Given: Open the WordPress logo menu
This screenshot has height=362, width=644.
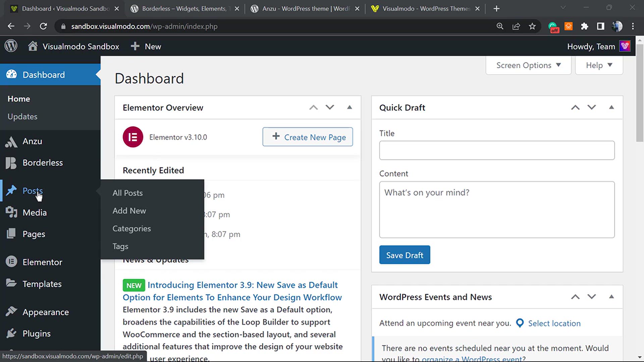Looking at the screenshot, I should click(11, 46).
